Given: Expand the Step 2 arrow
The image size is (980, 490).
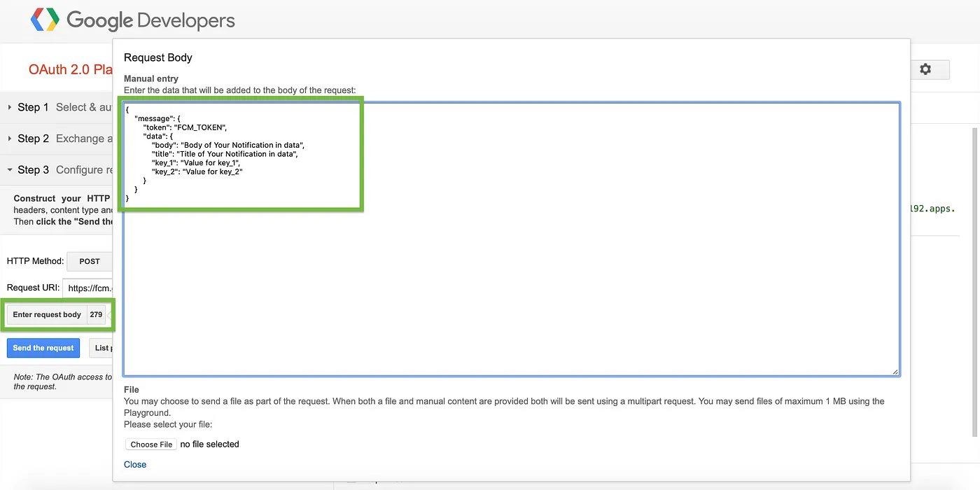Looking at the screenshot, I should point(9,139).
